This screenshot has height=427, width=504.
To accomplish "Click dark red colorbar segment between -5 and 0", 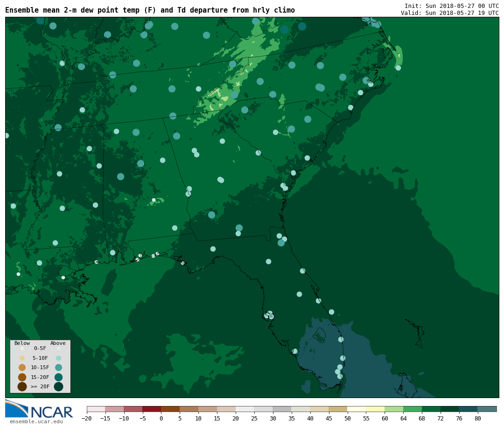I will point(152,409).
